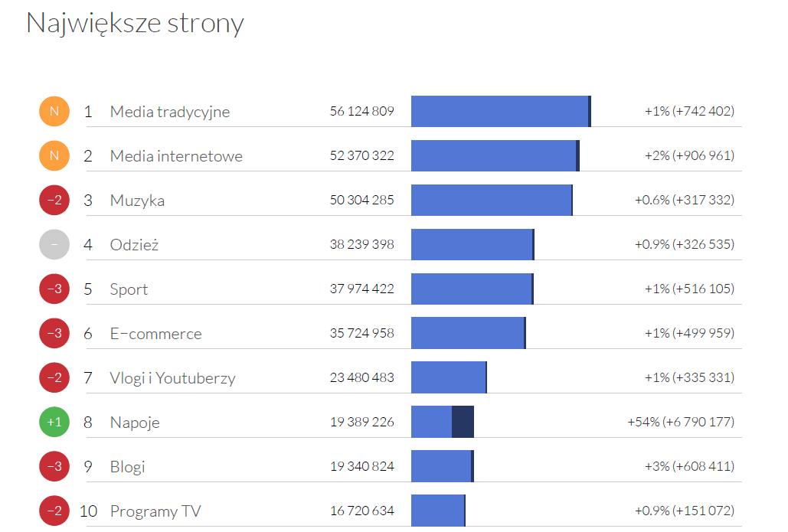Click the red −2 badge beside Muzyka

click(54, 201)
